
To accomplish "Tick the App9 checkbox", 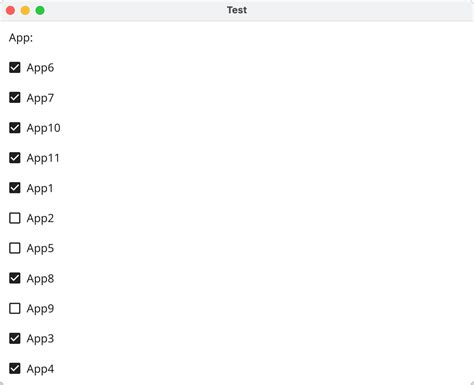I will [x=15, y=309].
